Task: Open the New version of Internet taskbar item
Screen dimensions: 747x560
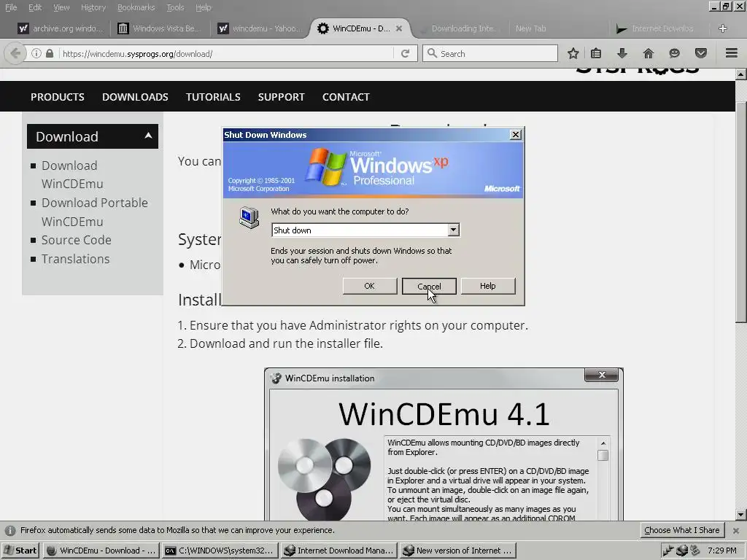Action: pos(458,551)
